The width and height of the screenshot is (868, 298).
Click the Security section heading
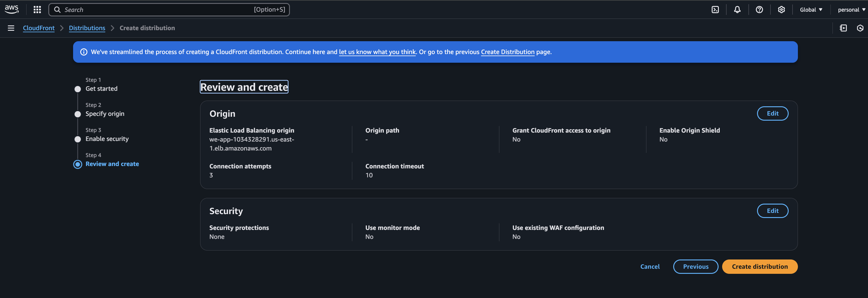pos(226,211)
